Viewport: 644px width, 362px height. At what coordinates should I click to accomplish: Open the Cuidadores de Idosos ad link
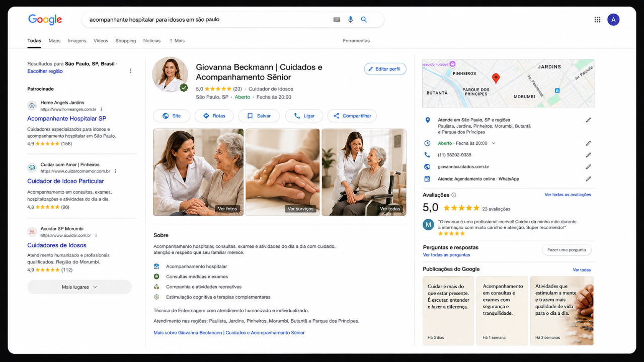(x=57, y=245)
